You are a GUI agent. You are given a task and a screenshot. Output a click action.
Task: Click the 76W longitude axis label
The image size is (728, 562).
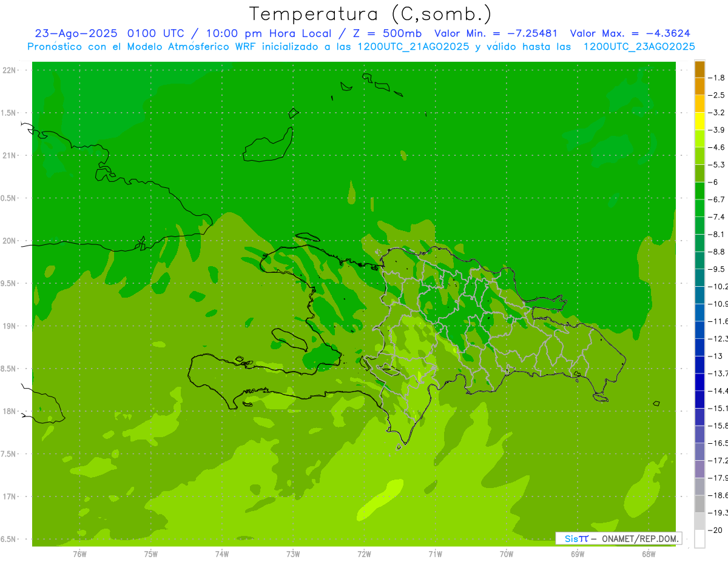(x=79, y=554)
